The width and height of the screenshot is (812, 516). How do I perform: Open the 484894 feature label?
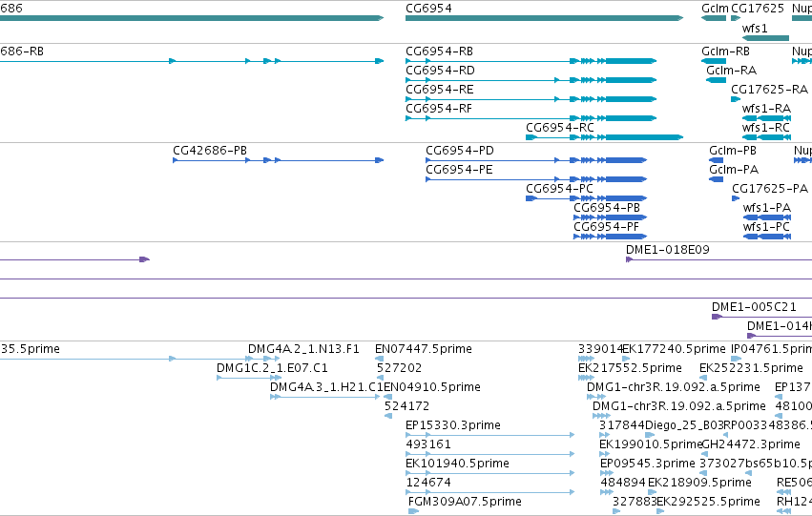click(623, 484)
